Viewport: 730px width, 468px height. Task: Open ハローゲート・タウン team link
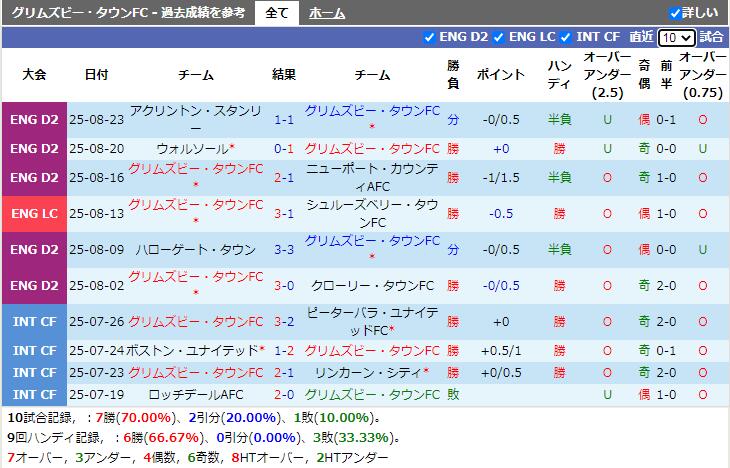196,250
